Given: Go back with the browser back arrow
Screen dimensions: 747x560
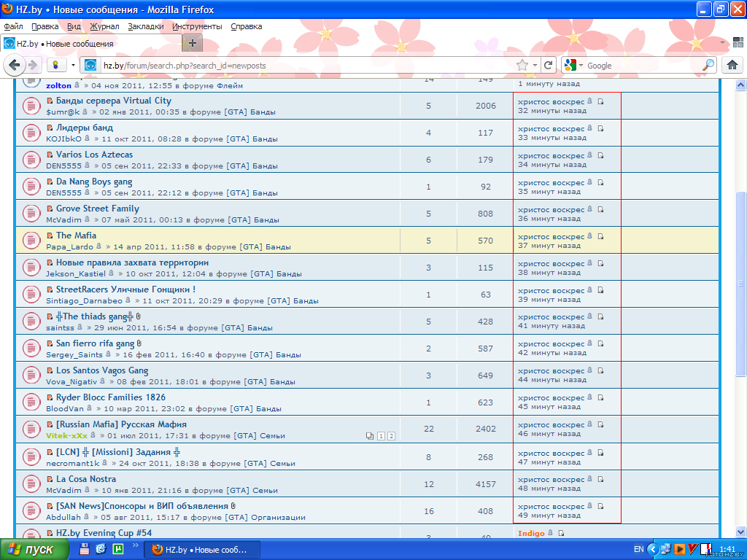Looking at the screenshot, I should 15,65.
